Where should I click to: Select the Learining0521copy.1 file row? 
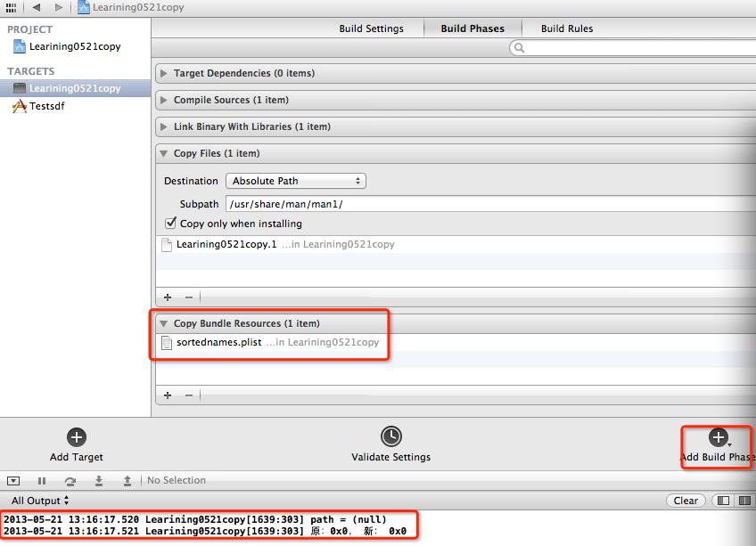(456, 244)
